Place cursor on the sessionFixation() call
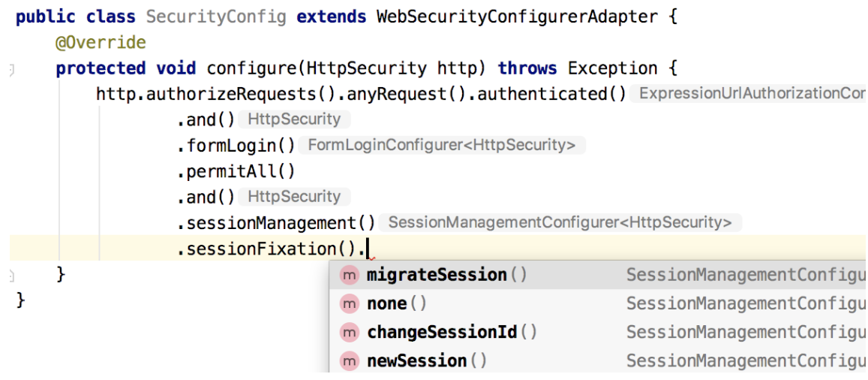This screenshot has height=380, width=868. click(270, 249)
